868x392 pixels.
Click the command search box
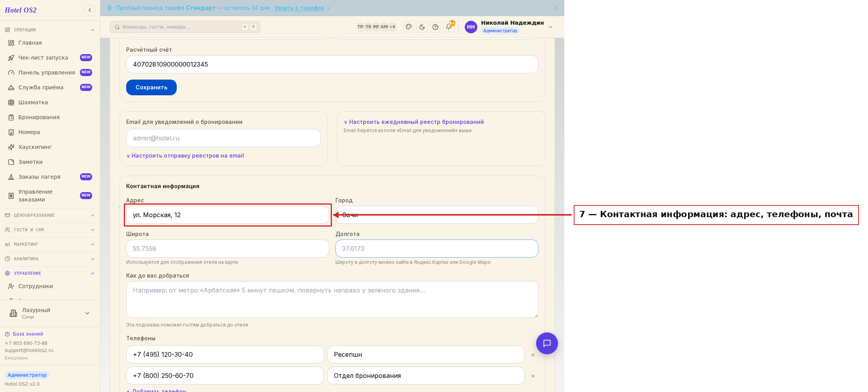(185, 27)
